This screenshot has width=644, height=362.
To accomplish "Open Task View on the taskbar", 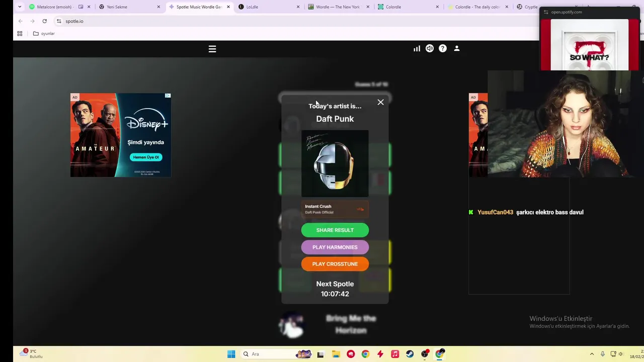I will [x=320, y=354].
